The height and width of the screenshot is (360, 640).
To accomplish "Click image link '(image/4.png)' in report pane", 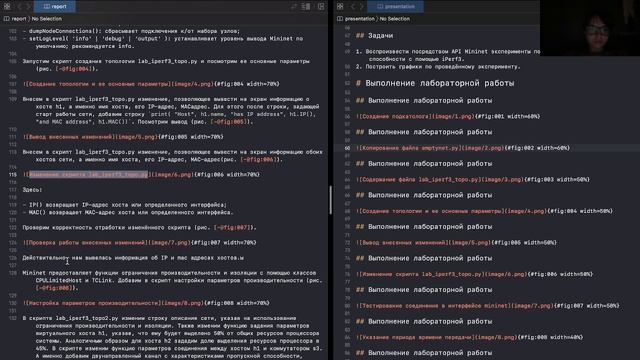I will [x=192, y=84].
